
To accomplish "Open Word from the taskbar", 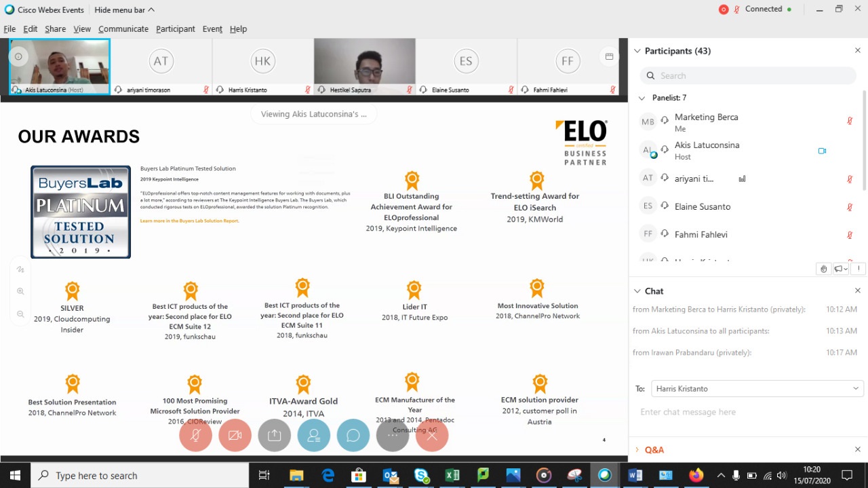I will click(635, 475).
